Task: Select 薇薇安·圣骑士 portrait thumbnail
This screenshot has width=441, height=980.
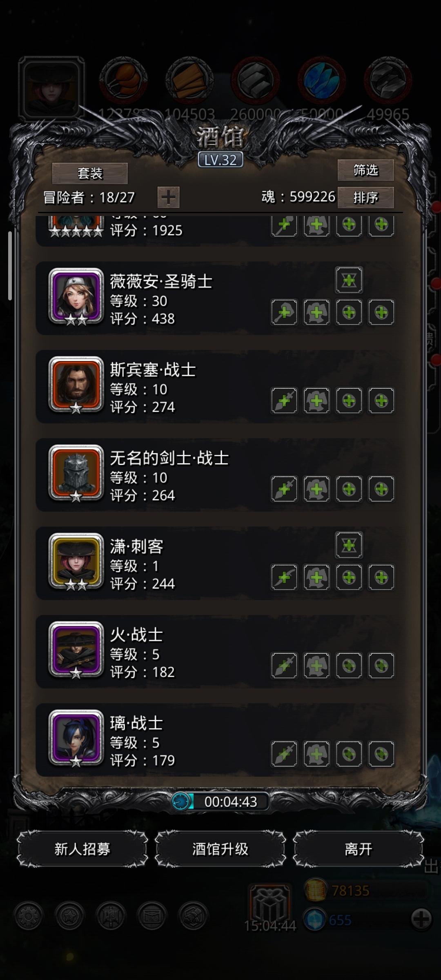Action: pyautogui.click(x=76, y=296)
